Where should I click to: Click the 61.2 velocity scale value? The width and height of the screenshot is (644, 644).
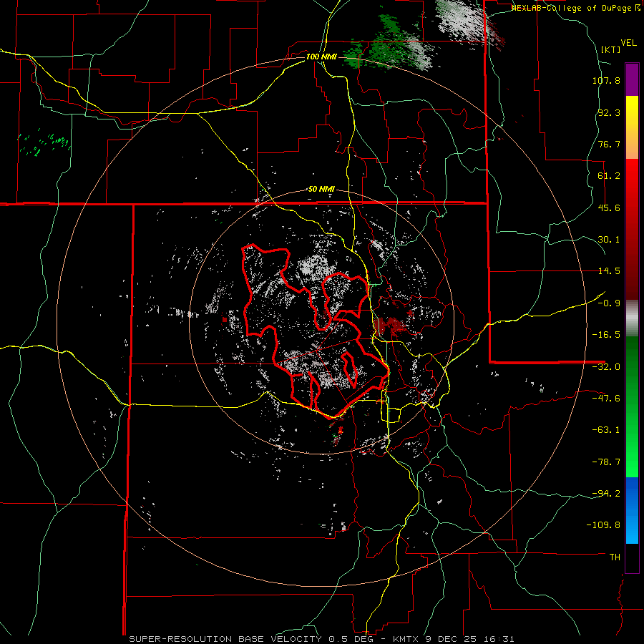click(609, 176)
